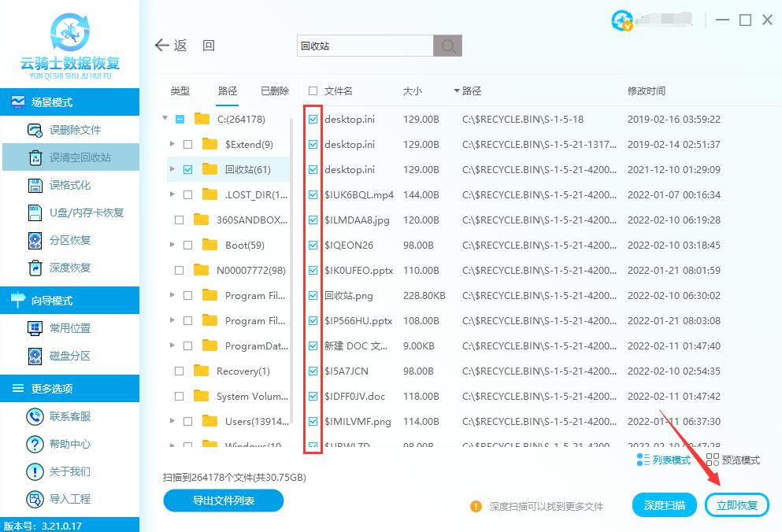Select 分区恢复 partition icon
Viewport: 782px width, 532px height.
pos(35,240)
